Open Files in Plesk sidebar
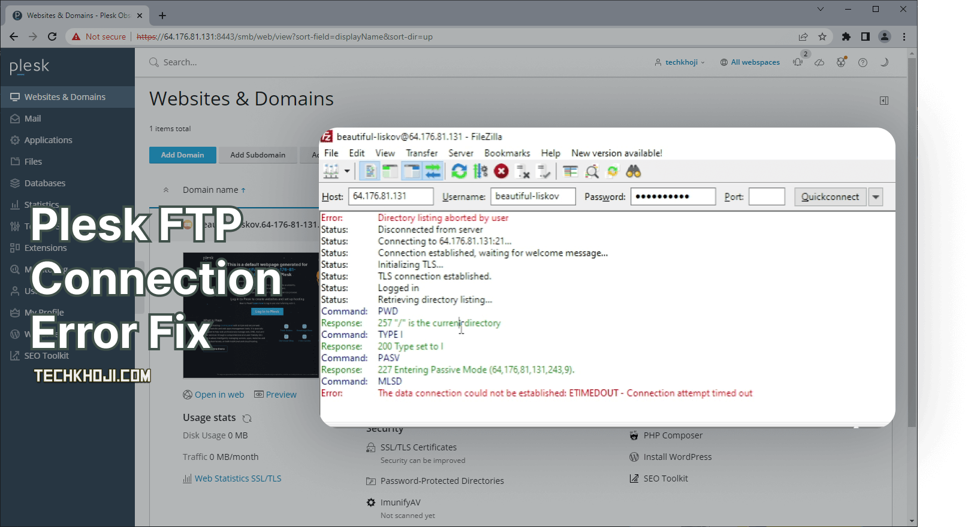The image size is (980, 527). point(68,162)
